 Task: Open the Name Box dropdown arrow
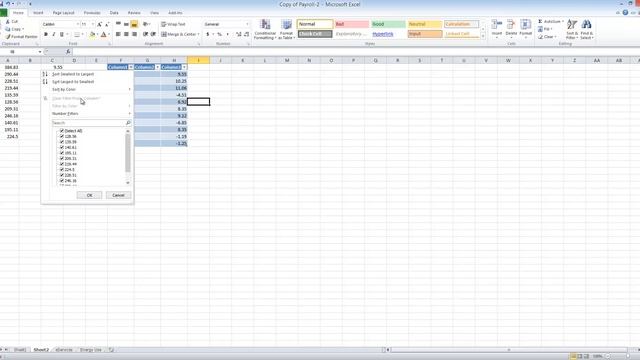coord(40,52)
